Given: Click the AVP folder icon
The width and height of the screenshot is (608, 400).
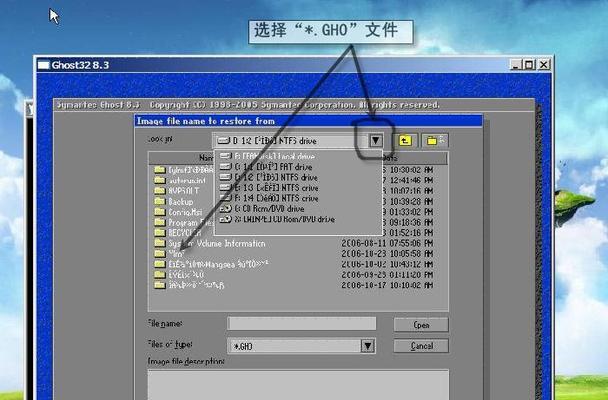Looking at the screenshot, I should pyautogui.click(x=160, y=191).
